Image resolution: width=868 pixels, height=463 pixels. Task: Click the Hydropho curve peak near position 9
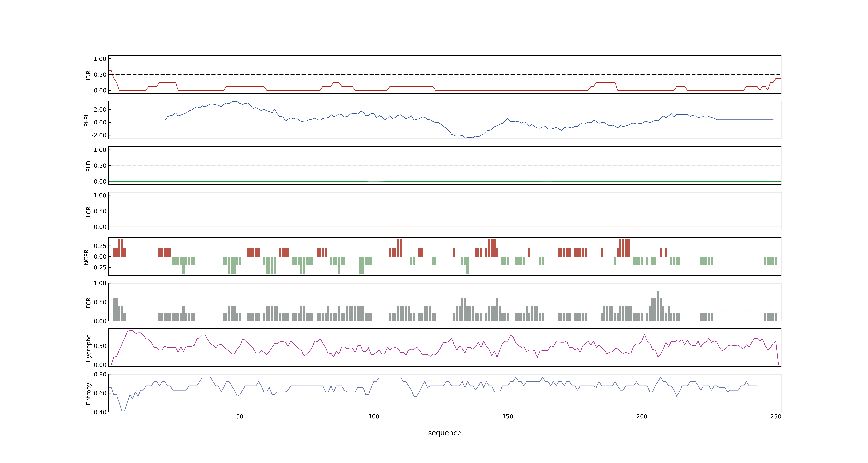(131, 331)
